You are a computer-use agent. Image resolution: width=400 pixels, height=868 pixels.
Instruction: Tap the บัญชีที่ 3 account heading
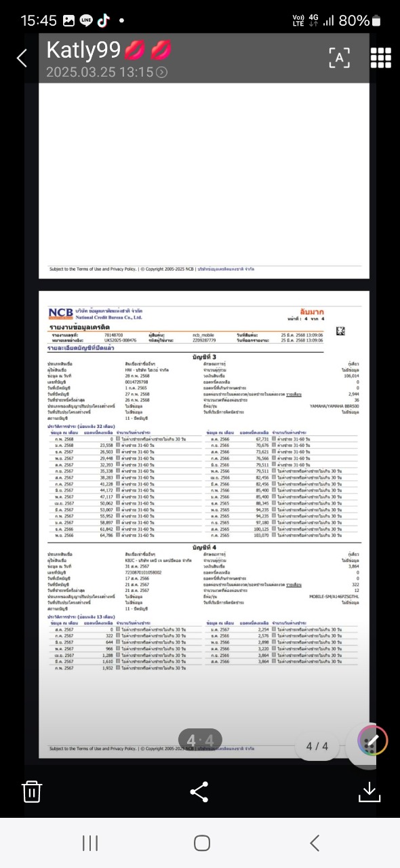[204, 357]
